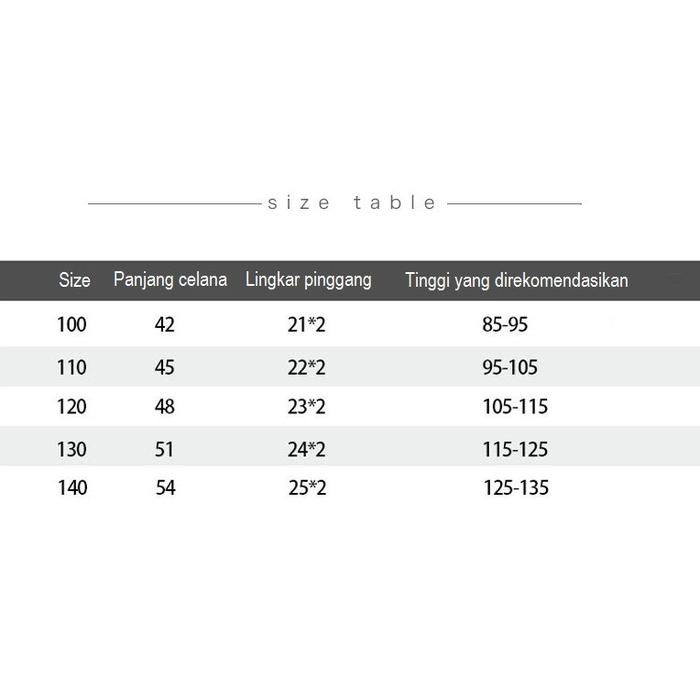The image size is (700, 700).
Task: Select the "Panjang celana" column header
Action: [170, 279]
